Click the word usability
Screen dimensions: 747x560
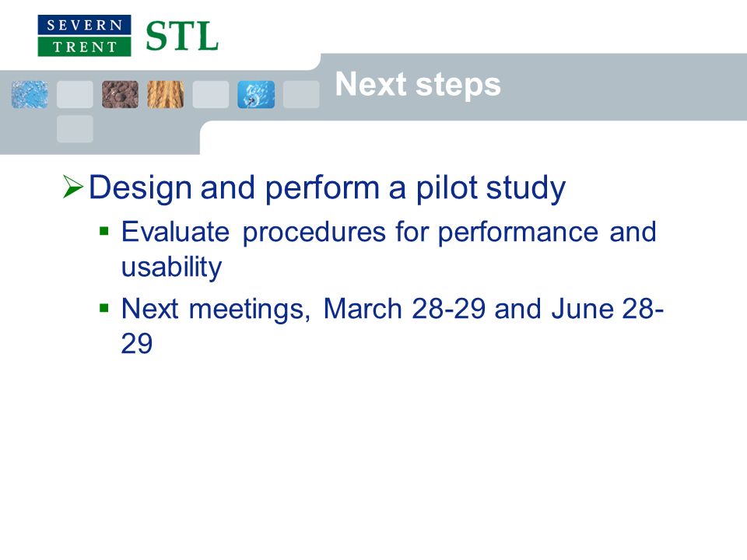[171, 267]
